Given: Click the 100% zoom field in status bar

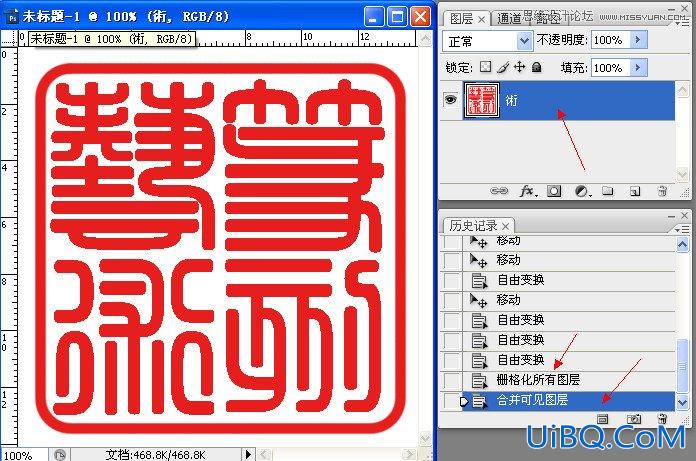Looking at the screenshot, I should (23, 455).
